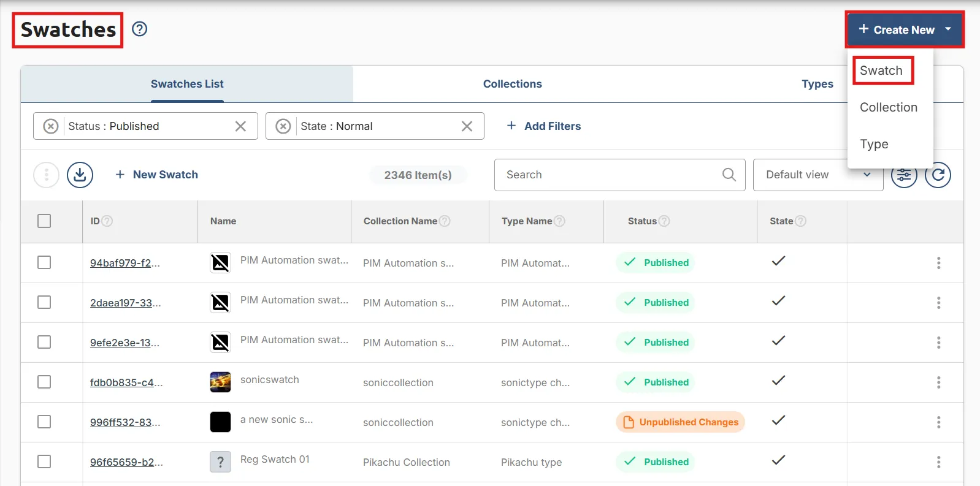This screenshot has height=486, width=980.
Task: Toggle the select-all header checkbox
Action: coord(44,221)
